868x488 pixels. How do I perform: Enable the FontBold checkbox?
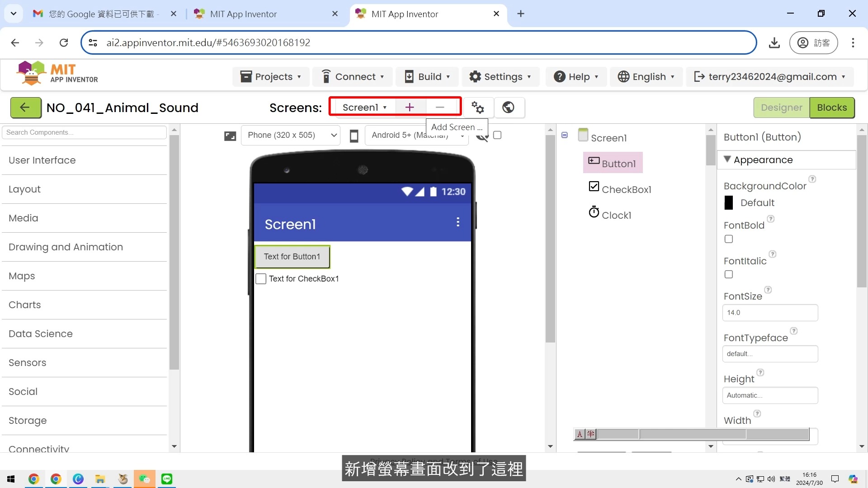pyautogui.click(x=729, y=239)
